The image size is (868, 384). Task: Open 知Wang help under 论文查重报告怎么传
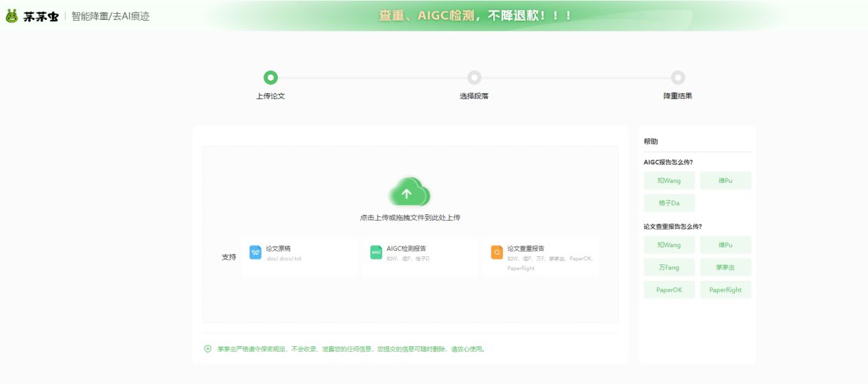coord(669,245)
